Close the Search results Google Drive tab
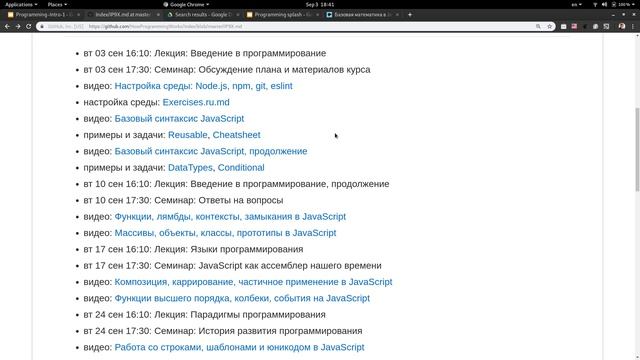Screen dimensions: 640x360 (x=238, y=14)
